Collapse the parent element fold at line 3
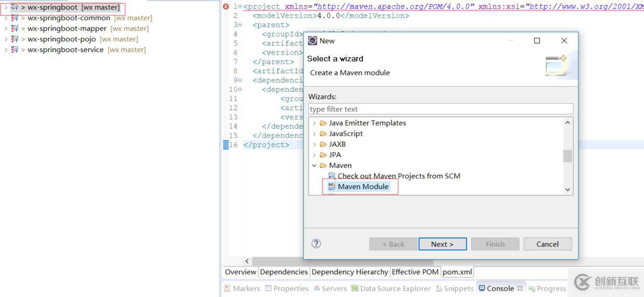644x297 pixels. click(240, 25)
